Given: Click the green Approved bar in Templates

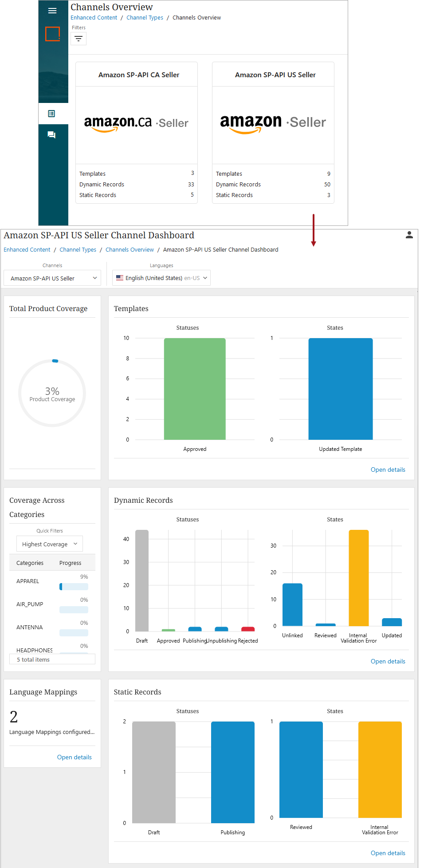Looking at the screenshot, I should pos(195,389).
